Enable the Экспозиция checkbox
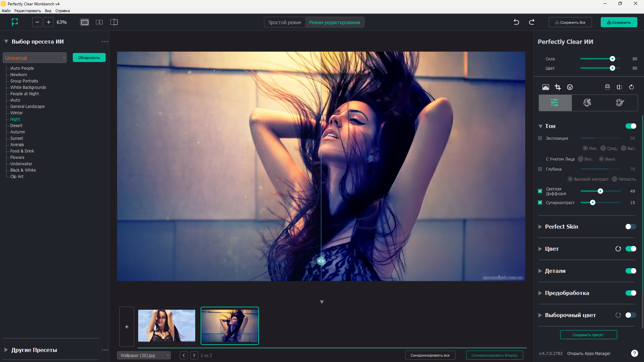The width and height of the screenshot is (644, 362). [x=540, y=138]
